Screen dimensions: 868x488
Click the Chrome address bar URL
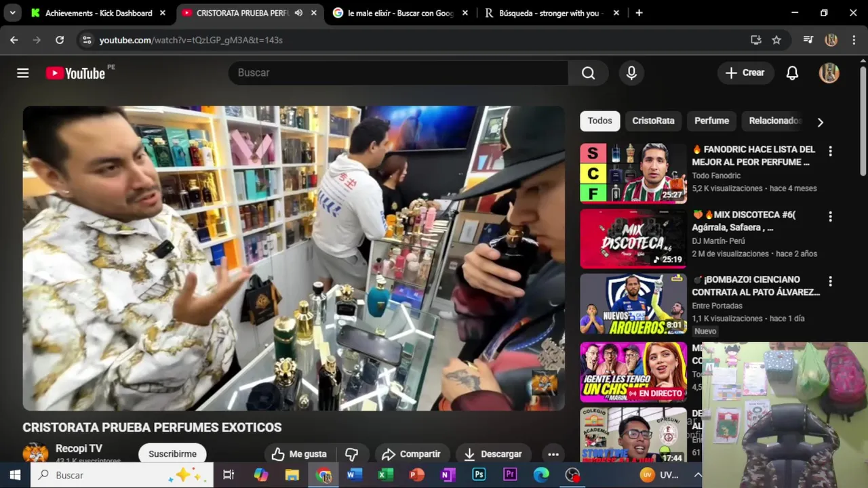(x=191, y=40)
